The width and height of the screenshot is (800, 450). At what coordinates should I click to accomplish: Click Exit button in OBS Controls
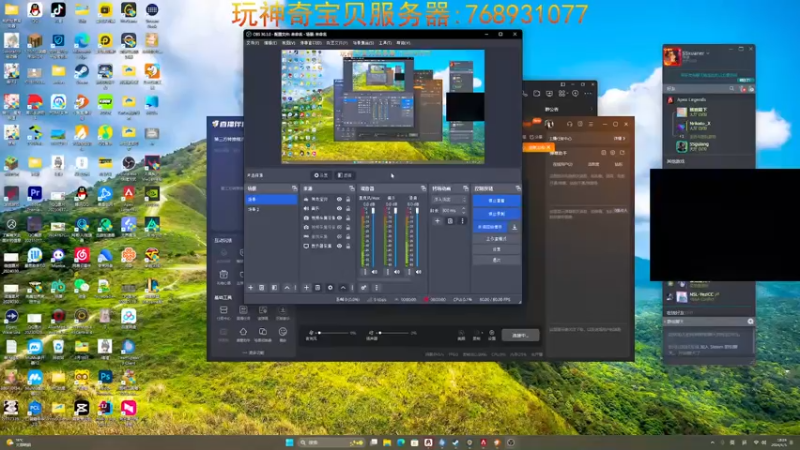click(x=496, y=260)
